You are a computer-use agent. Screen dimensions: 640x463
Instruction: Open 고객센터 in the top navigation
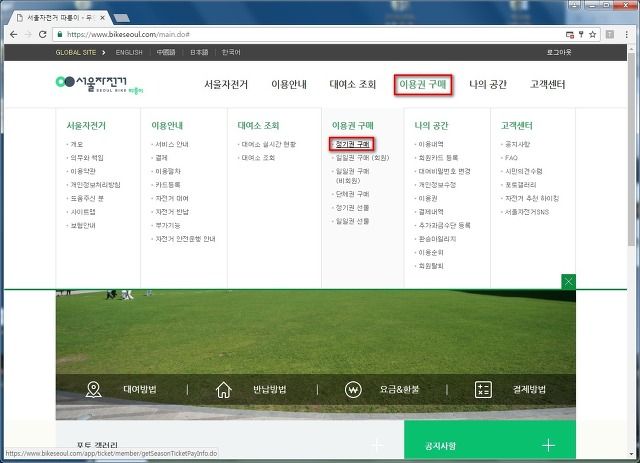point(547,85)
